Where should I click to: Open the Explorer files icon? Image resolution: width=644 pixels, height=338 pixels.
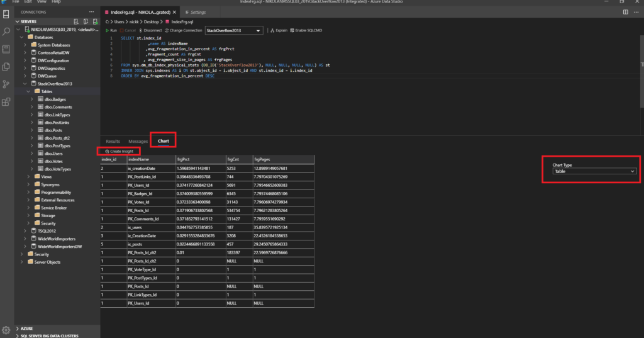(6, 67)
